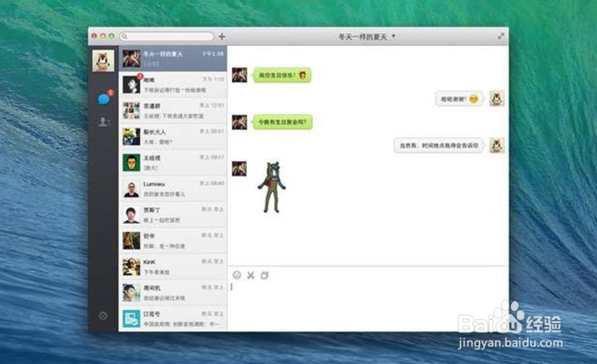The width and height of the screenshot is (597, 364).
Task: Click the standing animal-head sticker
Action: click(x=272, y=187)
